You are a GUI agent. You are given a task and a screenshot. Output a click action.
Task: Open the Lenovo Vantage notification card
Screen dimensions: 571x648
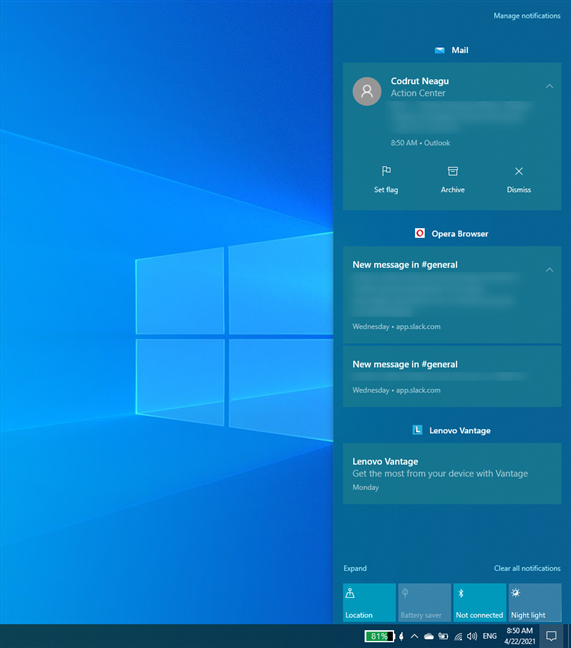tap(452, 474)
